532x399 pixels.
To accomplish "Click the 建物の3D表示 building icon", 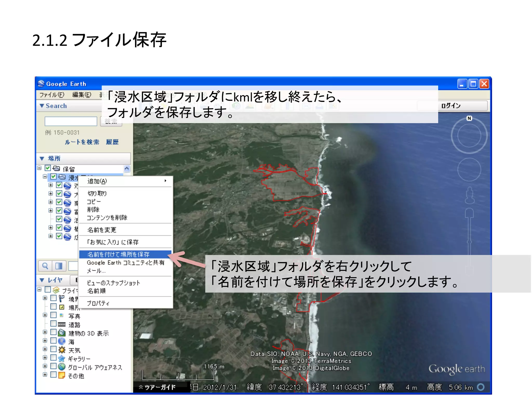I will point(62,332).
